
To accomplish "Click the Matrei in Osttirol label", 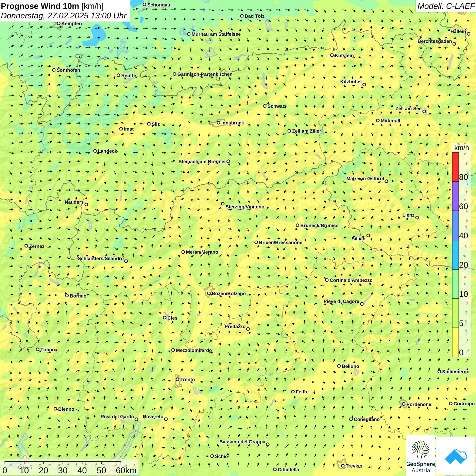I will [365, 178].
